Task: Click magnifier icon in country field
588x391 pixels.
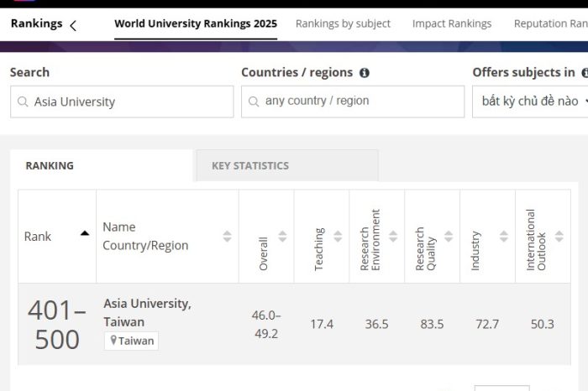Action: [254, 102]
